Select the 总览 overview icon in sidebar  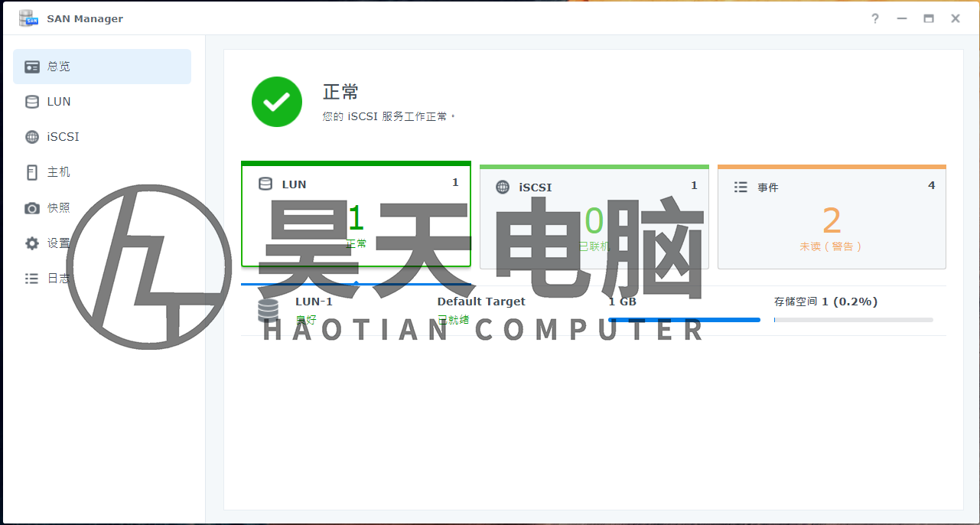(x=31, y=67)
